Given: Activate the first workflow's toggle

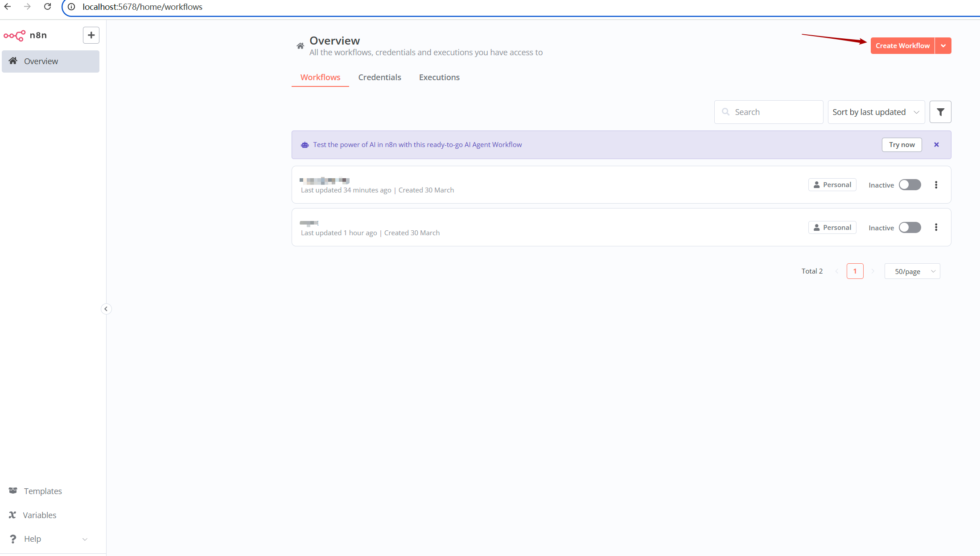Looking at the screenshot, I should coord(910,185).
